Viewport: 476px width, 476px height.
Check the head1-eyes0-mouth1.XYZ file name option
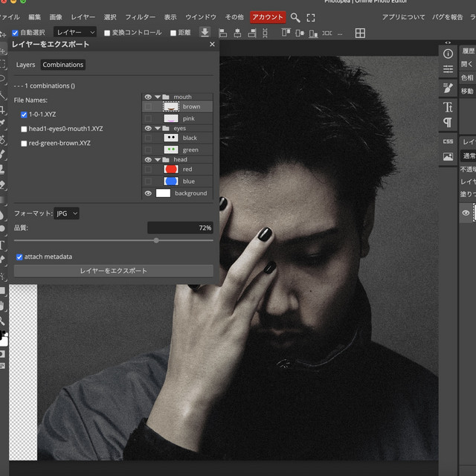[25, 129]
